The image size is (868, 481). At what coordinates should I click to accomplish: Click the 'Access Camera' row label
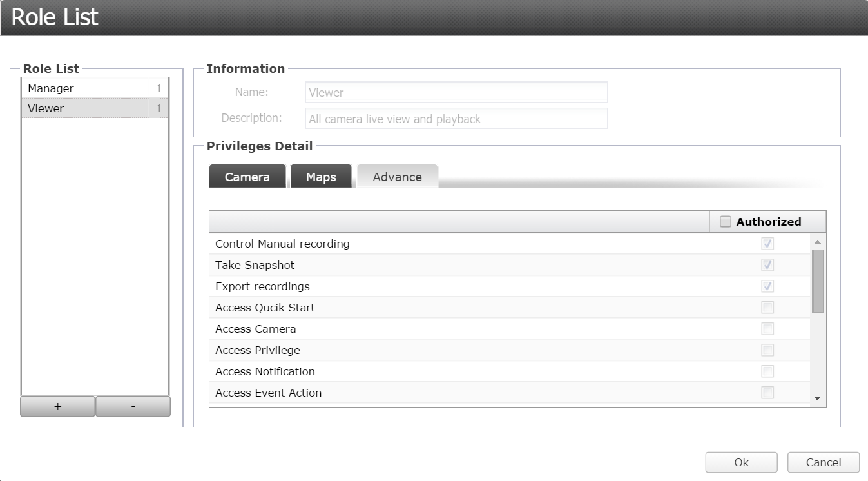point(256,329)
